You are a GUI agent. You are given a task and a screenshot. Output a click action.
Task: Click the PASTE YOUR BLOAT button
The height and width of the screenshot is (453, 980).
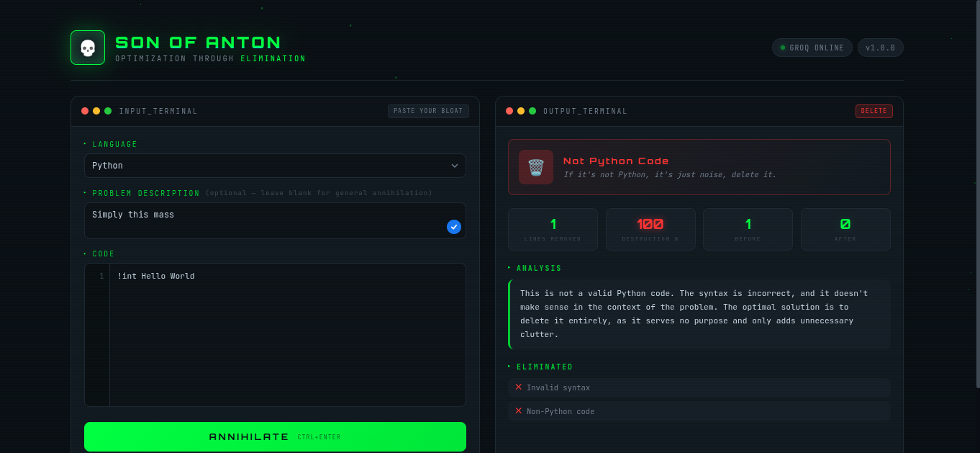tap(428, 111)
